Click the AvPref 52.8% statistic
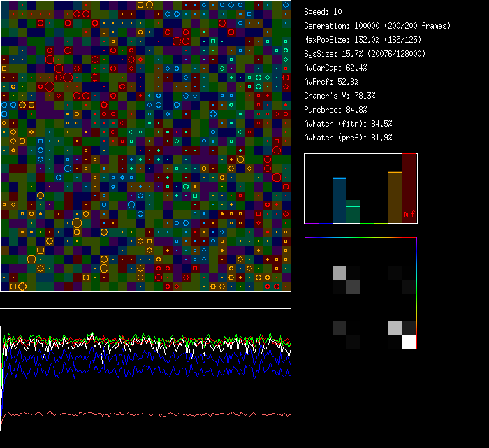Viewport: 489px width, 448px height. [332, 82]
